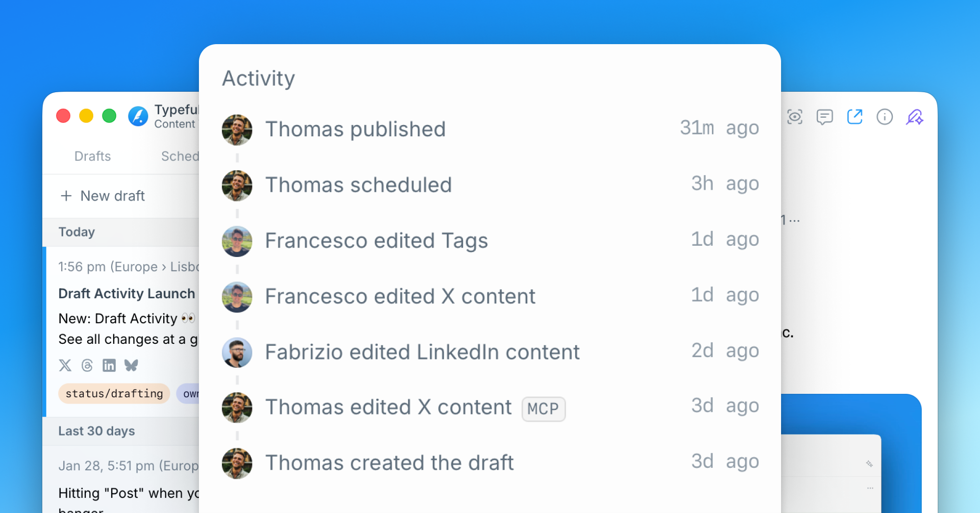Open the Draft Activity Launch draft
The height and width of the screenshot is (513, 980).
[x=126, y=293]
